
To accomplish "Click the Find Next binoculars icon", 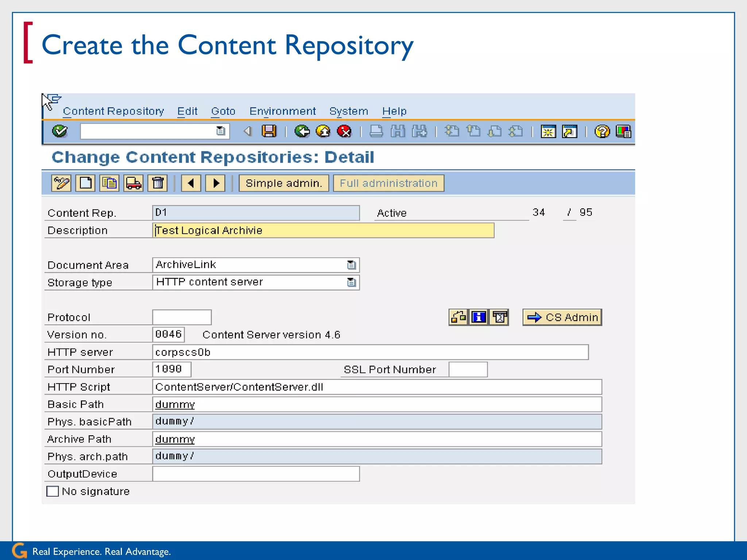I will (x=419, y=131).
